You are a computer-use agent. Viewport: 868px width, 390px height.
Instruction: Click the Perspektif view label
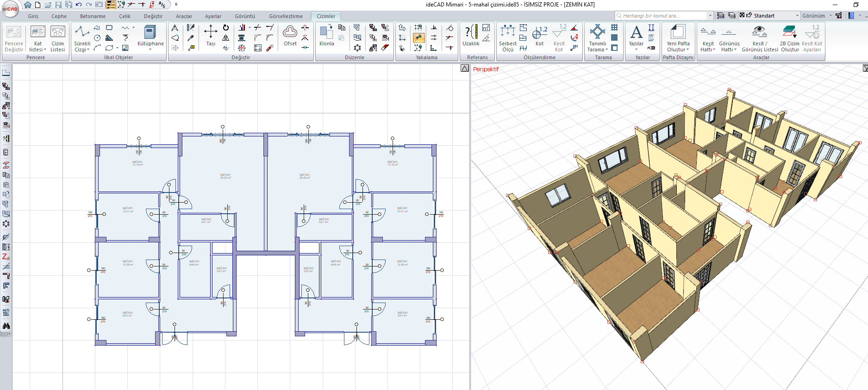pyautogui.click(x=486, y=69)
